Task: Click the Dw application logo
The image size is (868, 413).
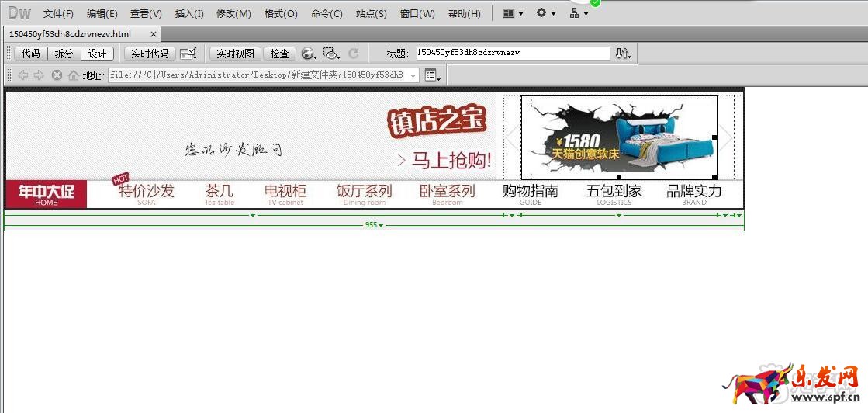Action: (19, 13)
